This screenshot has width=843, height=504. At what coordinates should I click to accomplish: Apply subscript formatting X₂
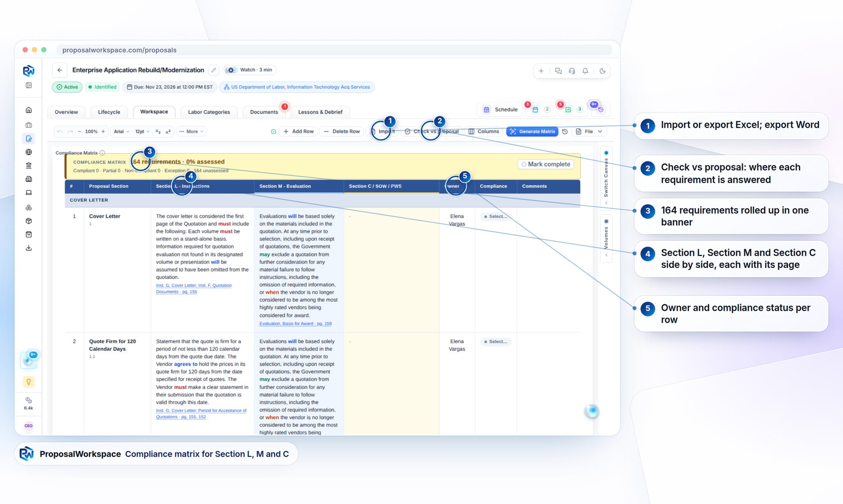(x=158, y=131)
